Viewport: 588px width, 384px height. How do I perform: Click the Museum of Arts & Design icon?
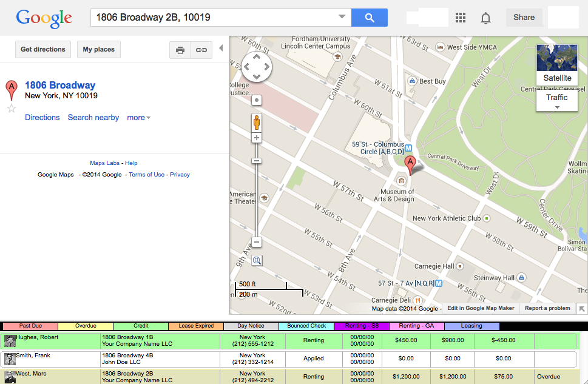401,181
